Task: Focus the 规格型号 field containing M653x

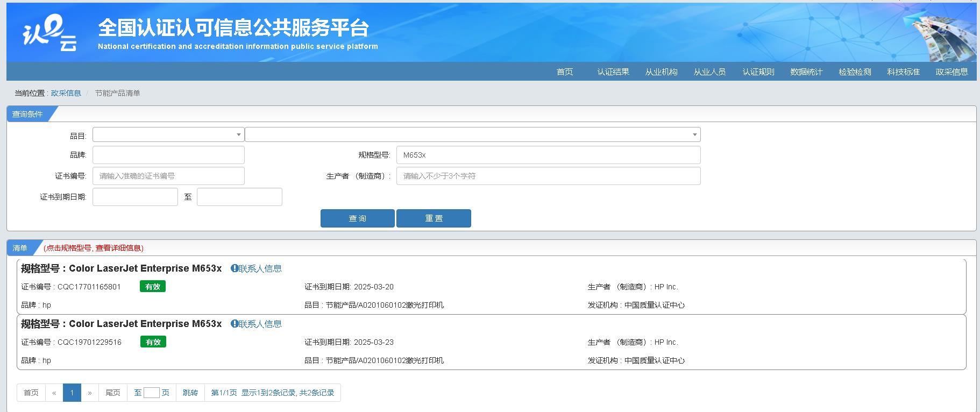Action: point(549,155)
